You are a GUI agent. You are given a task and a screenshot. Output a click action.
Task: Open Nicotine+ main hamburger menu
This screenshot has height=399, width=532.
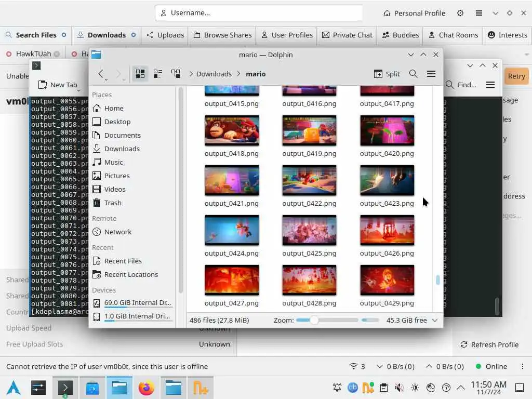(478, 13)
